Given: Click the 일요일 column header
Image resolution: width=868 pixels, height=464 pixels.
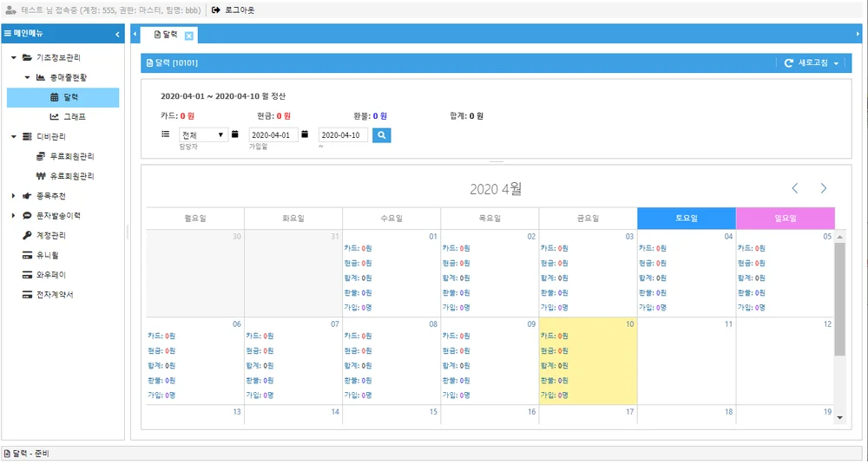Looking at the screenshot, I should [x=785, y=219].
